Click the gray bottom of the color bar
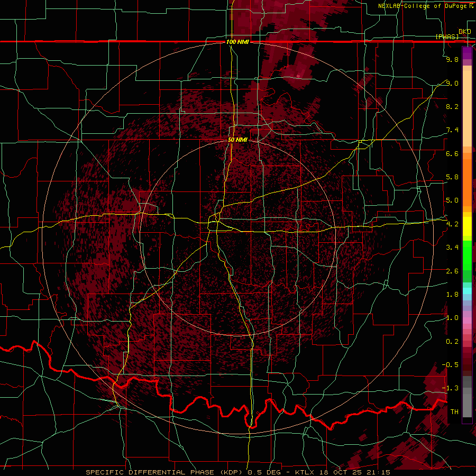 pyautogui.click(x=467, y=397)
